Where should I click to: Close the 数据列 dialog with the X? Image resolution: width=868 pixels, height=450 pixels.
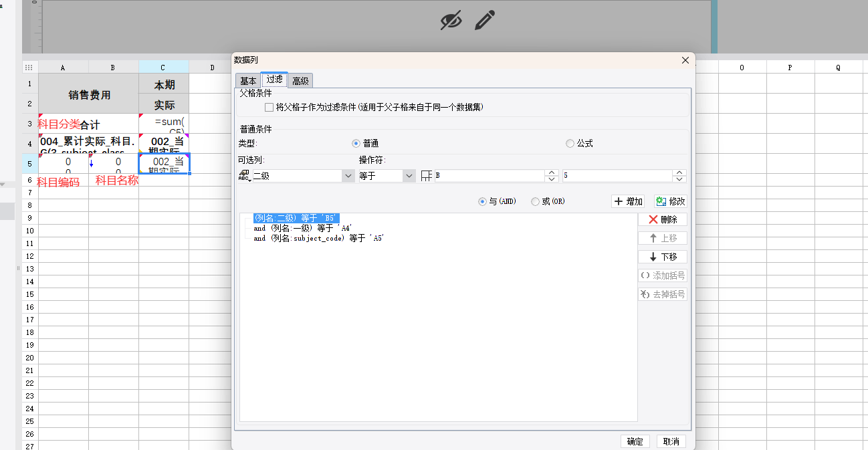pos(685,60)
